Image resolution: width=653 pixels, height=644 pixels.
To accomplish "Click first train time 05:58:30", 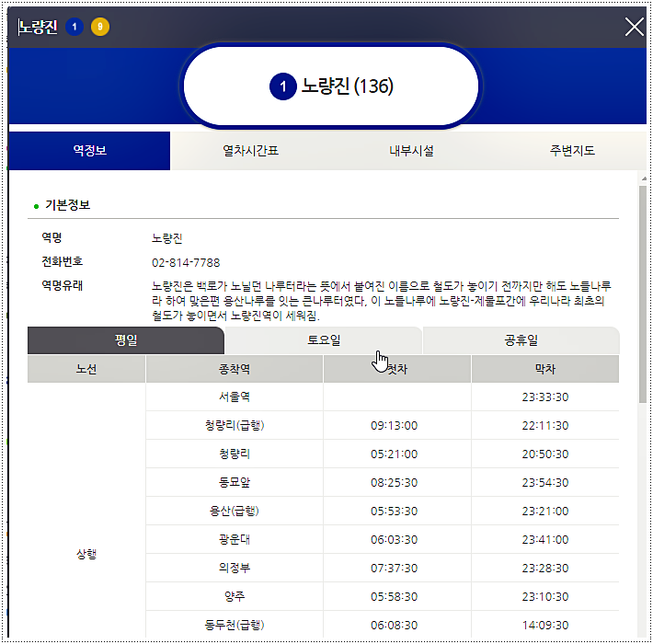I will click(394, 597).
